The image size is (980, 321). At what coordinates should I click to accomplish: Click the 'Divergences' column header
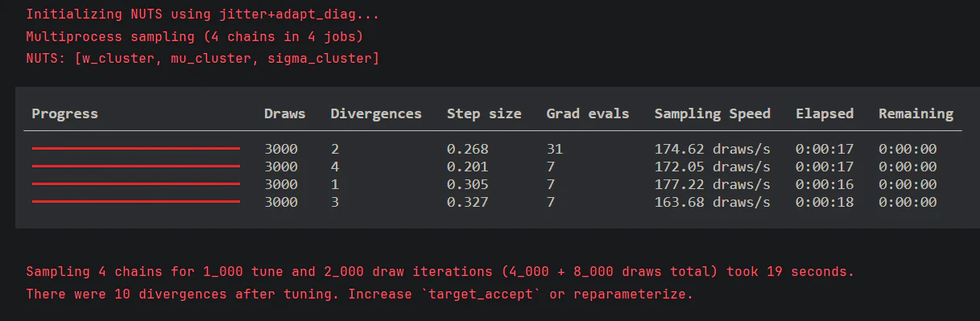coord(376,113)
